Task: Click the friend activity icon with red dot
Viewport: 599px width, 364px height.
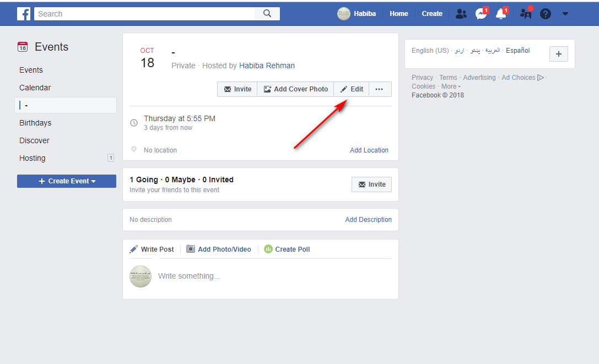Action: (x=526, y=14)
